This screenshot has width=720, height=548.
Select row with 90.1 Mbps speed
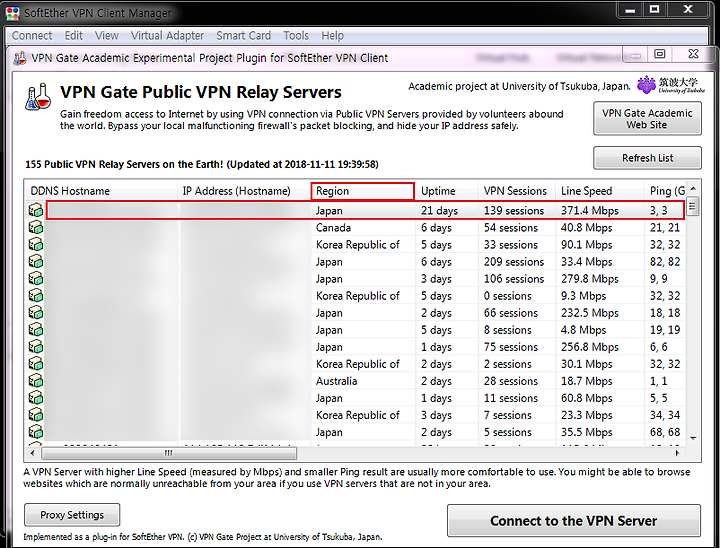click(x=356, y=244)
